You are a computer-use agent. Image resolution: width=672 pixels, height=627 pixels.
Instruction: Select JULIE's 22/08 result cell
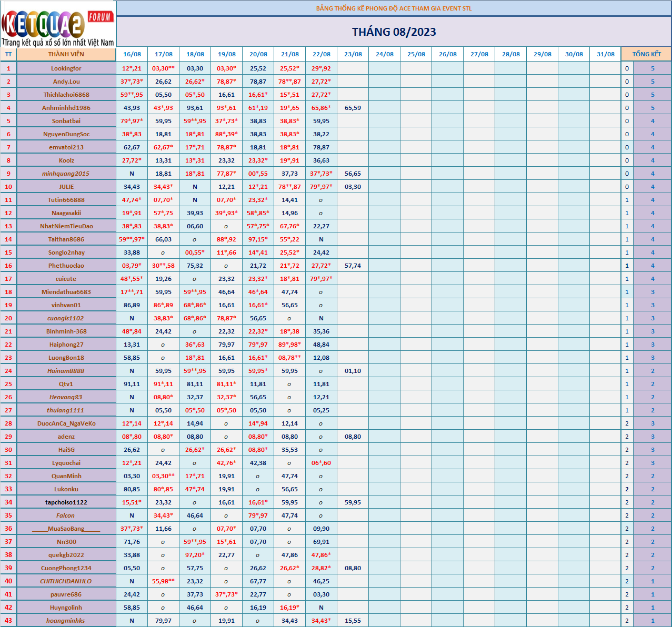click(x=322, y=187)
